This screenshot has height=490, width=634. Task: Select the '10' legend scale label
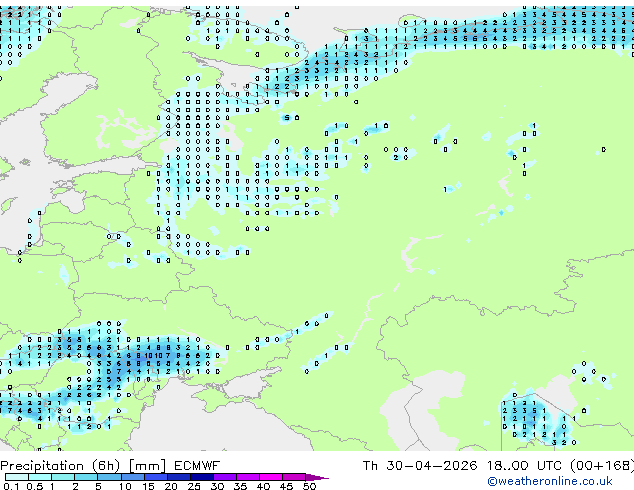tap(125, 486)
